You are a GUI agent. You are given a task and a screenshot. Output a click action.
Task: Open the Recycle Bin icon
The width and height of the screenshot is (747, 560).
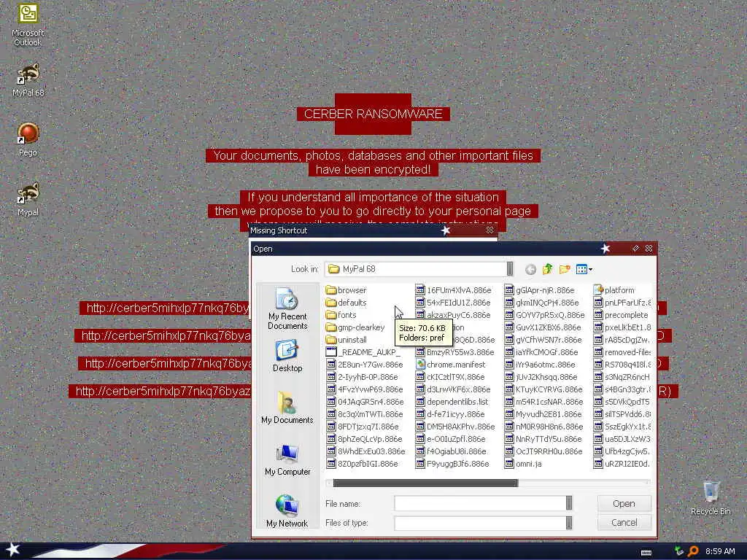coord(711,498)
